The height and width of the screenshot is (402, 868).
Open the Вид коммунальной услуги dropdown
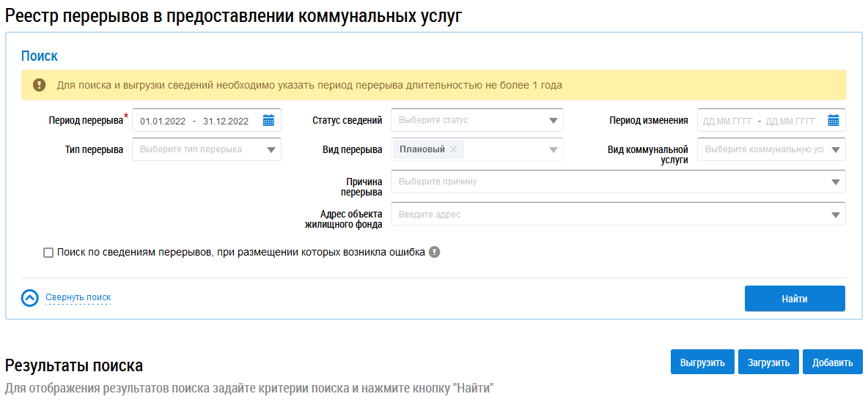click(835, 150)
